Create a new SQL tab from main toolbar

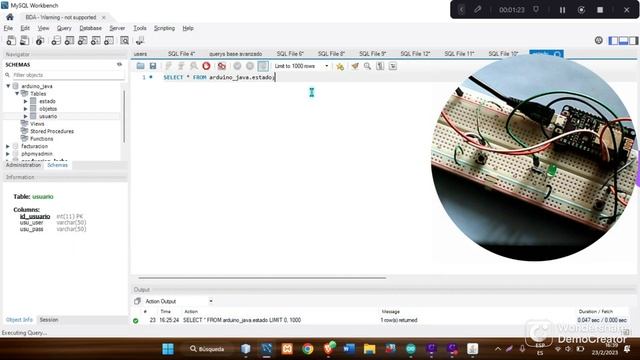(11, 40)
